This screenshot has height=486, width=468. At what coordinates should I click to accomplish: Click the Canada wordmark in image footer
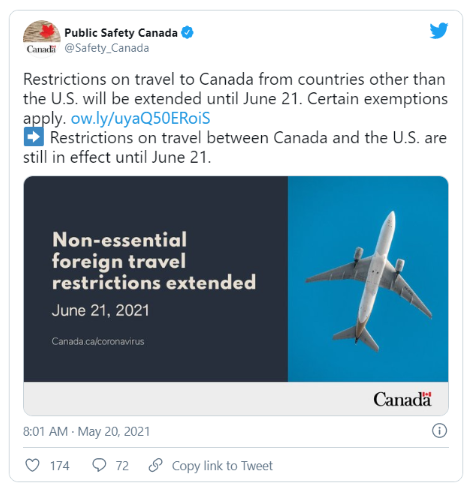coord(402,399)
